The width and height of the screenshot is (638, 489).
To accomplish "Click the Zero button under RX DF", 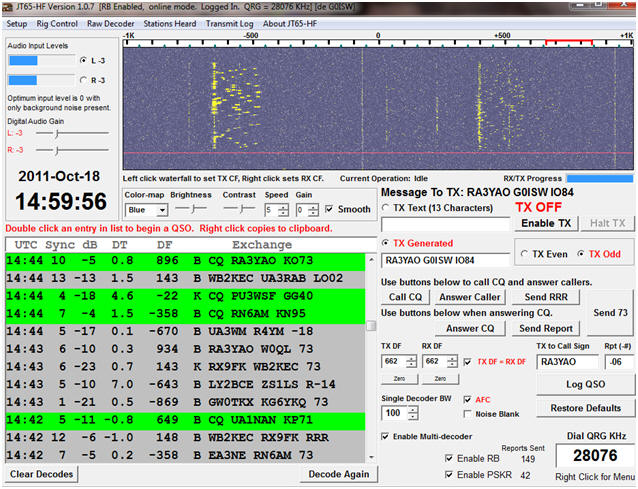I will 440,379.
